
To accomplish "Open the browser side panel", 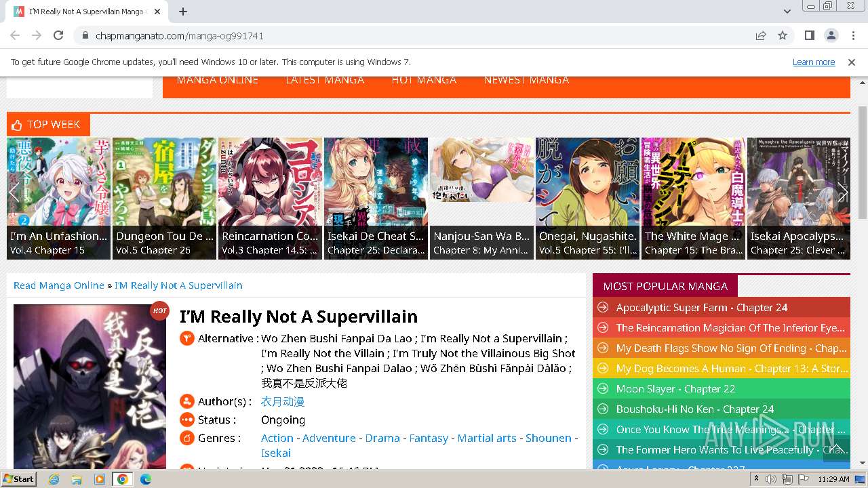I will 810,35.
